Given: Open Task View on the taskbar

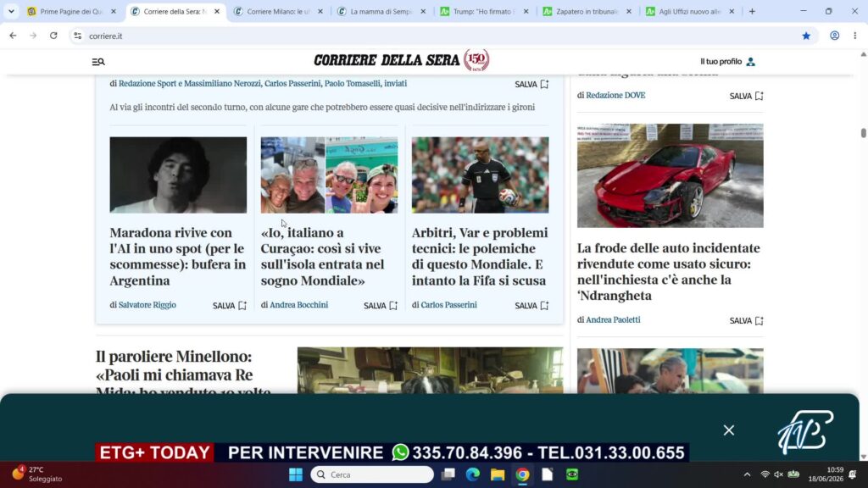Looking at the screenshot, I should point(448,474).
